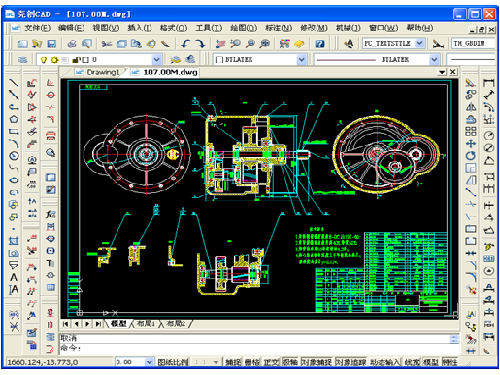
Task: Click the Redo arrow icon
Action: pyautogui.click(x=200, y=44)
